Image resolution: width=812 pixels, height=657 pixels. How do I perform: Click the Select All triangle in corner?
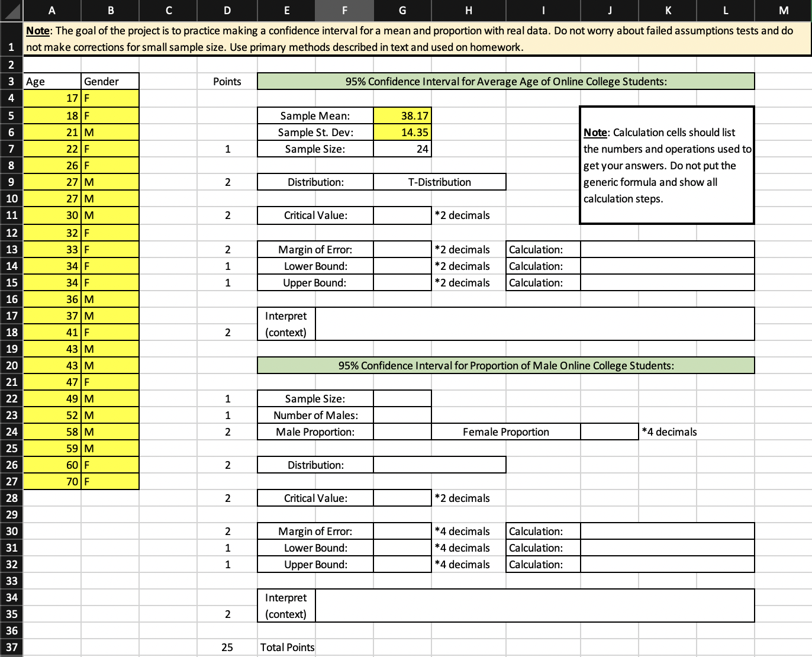point(11,10)
